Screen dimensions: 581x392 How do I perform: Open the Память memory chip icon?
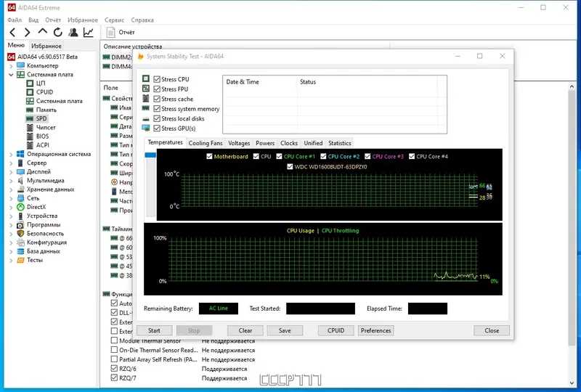(30, 110)
